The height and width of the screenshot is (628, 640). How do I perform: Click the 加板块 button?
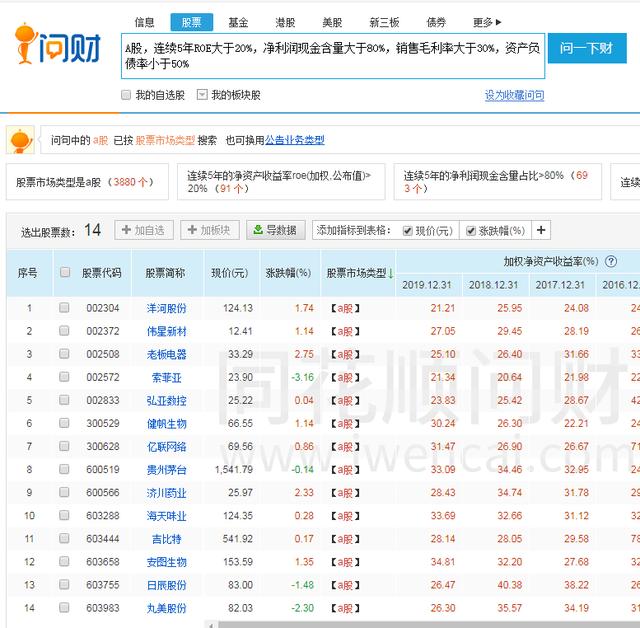[210, 230]
